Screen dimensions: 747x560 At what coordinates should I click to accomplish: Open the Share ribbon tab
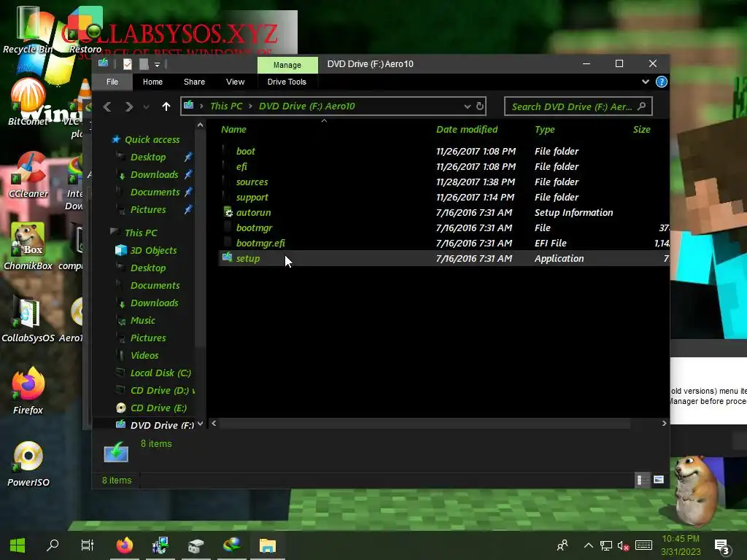click(194, 82)
